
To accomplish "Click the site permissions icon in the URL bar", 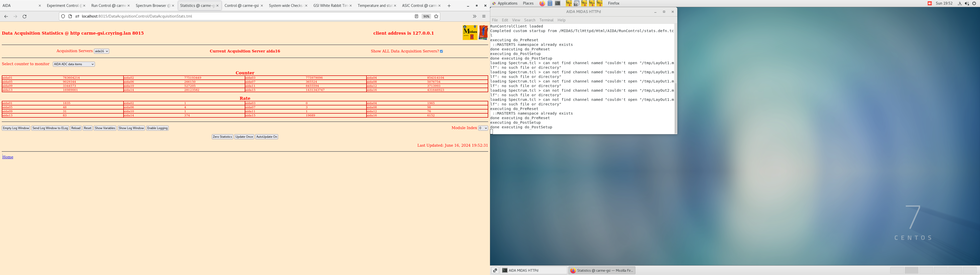I will [78, 16].
